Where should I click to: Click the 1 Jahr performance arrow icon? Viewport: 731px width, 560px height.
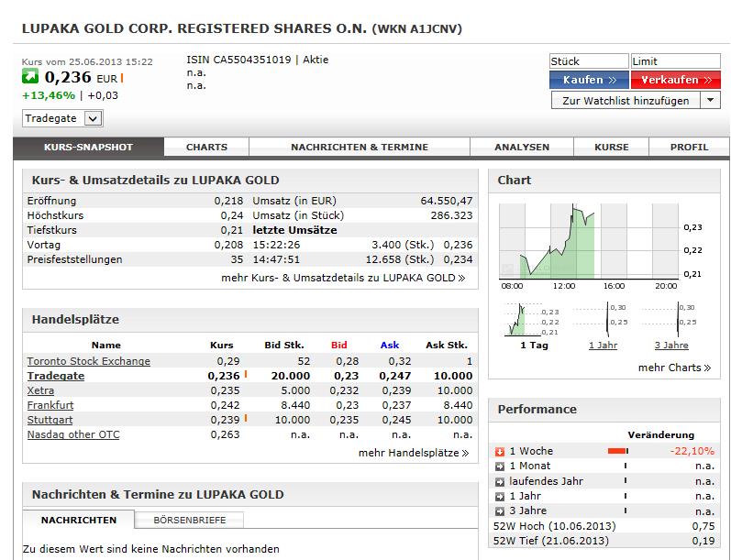pos(500,496)
